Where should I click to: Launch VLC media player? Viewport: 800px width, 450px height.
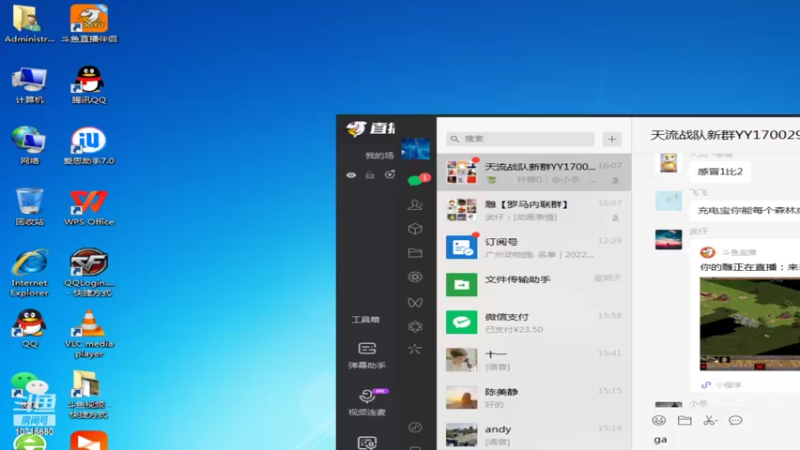click(89, 333)
